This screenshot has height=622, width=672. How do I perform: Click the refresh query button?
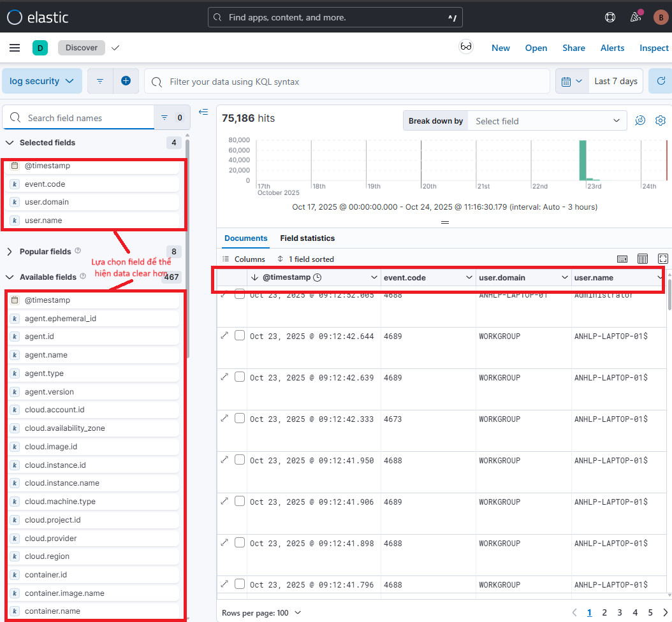[x=661, y=81]
